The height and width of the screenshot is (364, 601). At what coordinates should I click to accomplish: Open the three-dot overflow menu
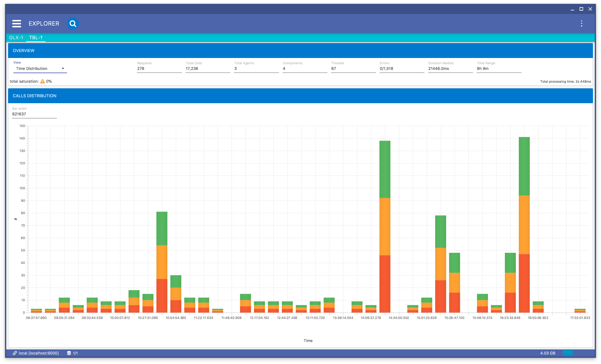[581, 23]
